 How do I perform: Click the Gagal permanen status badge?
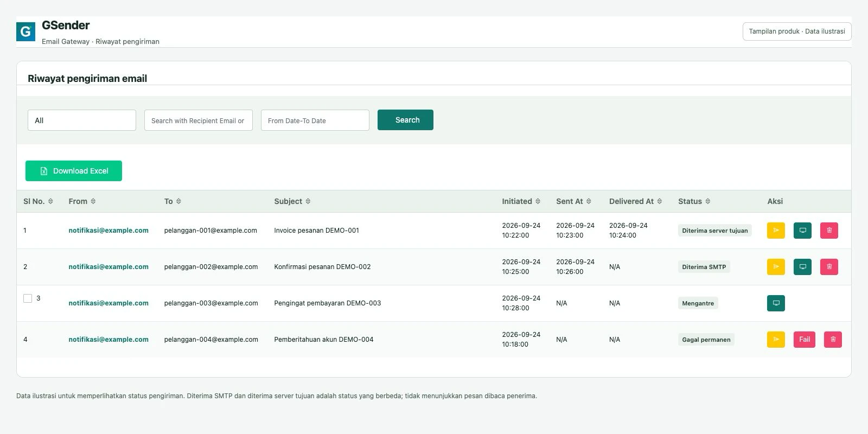pyautogui.click(x=706, y=340)
